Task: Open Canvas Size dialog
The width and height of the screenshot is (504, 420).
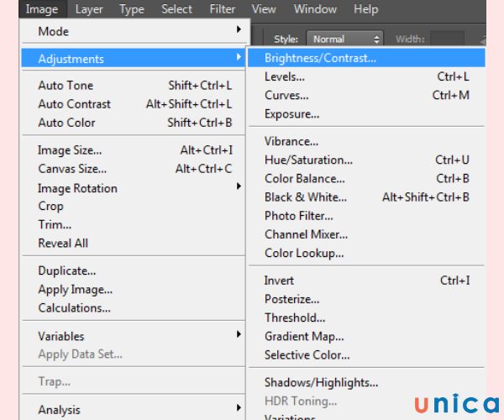Action: click(72, 169)
